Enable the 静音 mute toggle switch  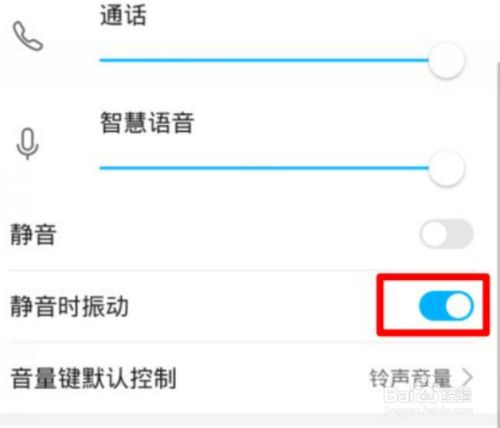pyautogui.click(x=446, y=234)
